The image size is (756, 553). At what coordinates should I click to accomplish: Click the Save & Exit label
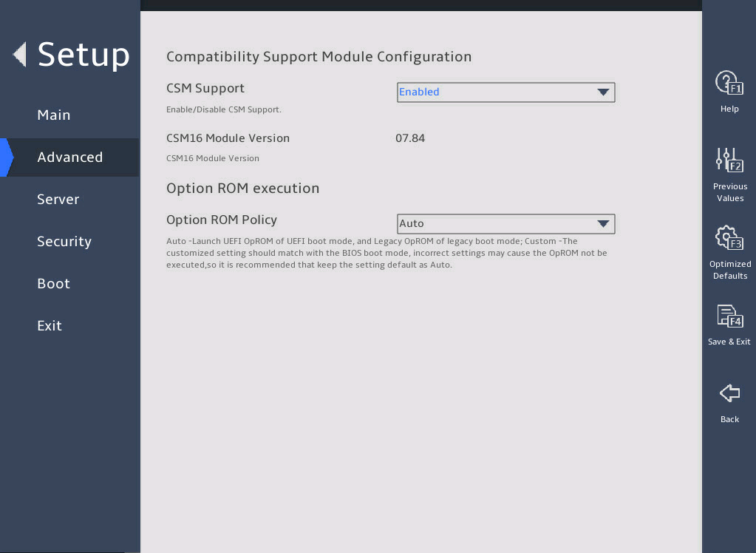click(x=729, y=342)
